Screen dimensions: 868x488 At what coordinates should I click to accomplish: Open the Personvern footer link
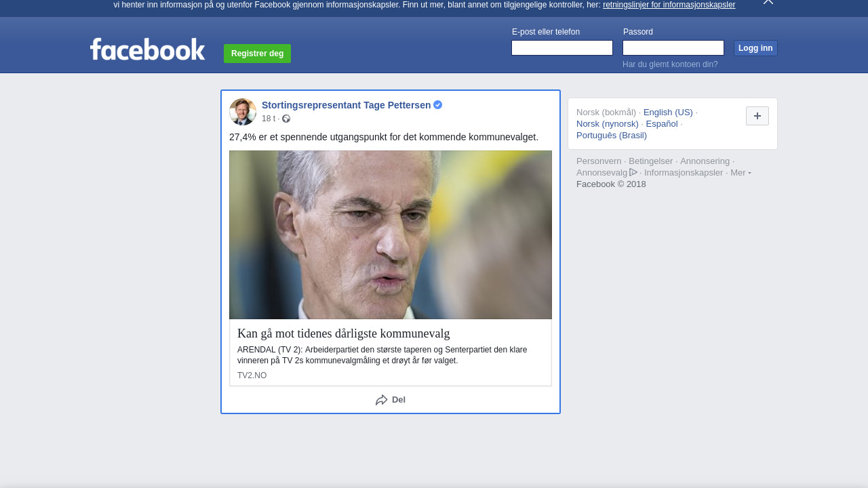coord(599,161)
